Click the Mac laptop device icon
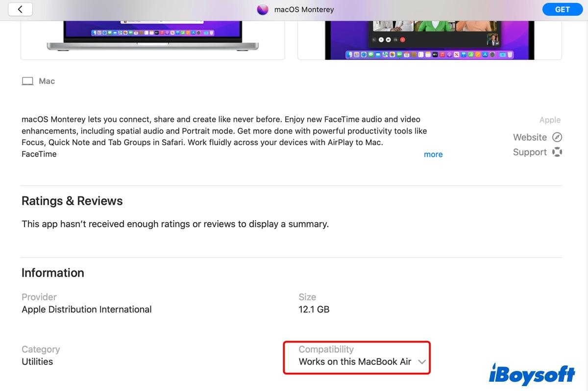The width and height of the screenshot is (588, 391). (27, 81)
